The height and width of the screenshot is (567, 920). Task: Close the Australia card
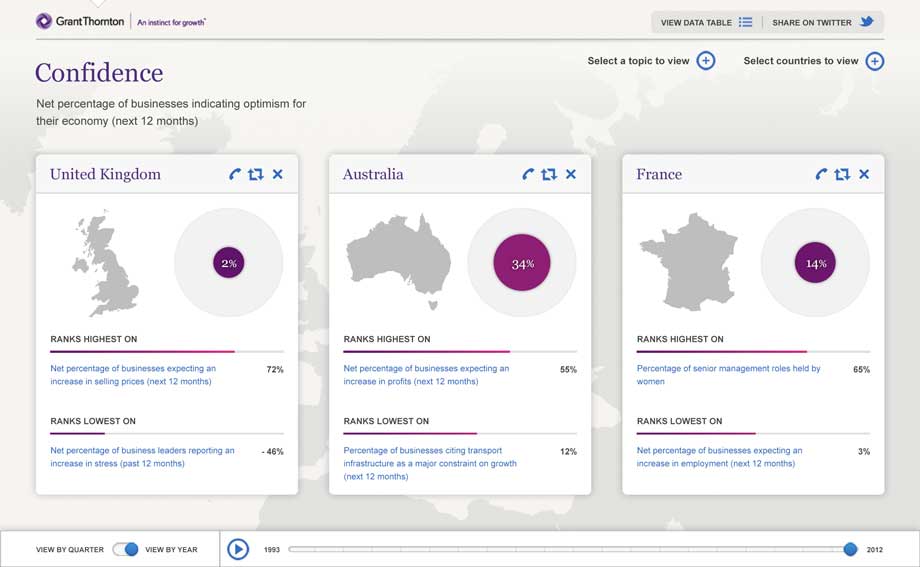pyautogui.click(x=571, y=174)
